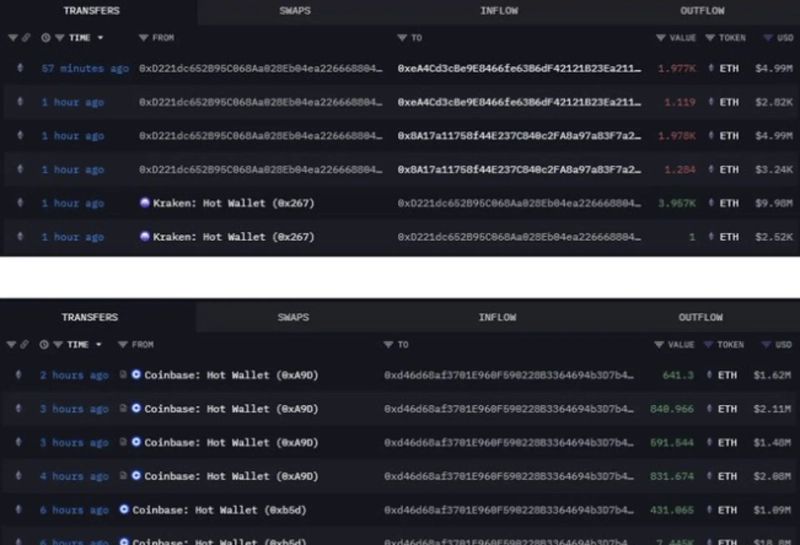
Task: Open the INFLOW tab in upper panel
Action: coord(499,11)
